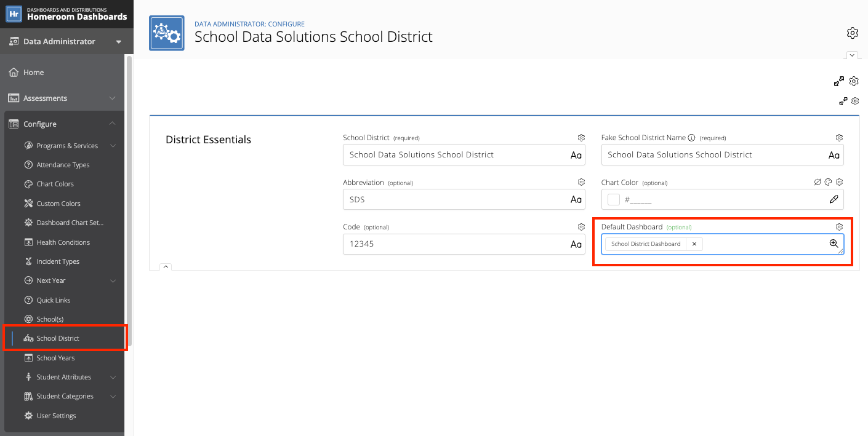Click the Assessments chart icon
Viewport: 868px width, 436px height.
[14, 98]
